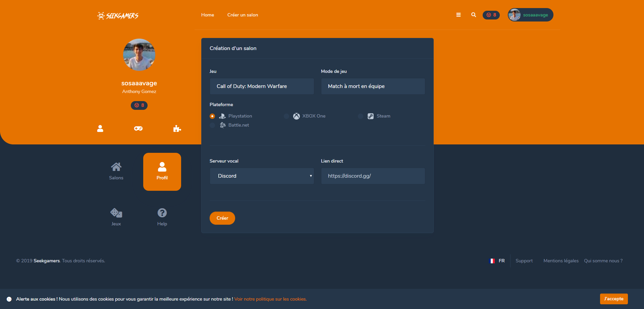The image size is (644, 309).
Task: Open Jeux in the side menu
Action: [x=116, y=218]
